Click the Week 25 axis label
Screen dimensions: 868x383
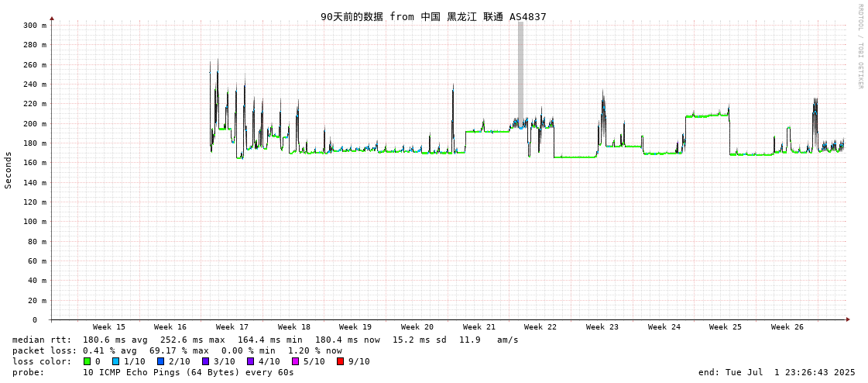coord(726,327)
